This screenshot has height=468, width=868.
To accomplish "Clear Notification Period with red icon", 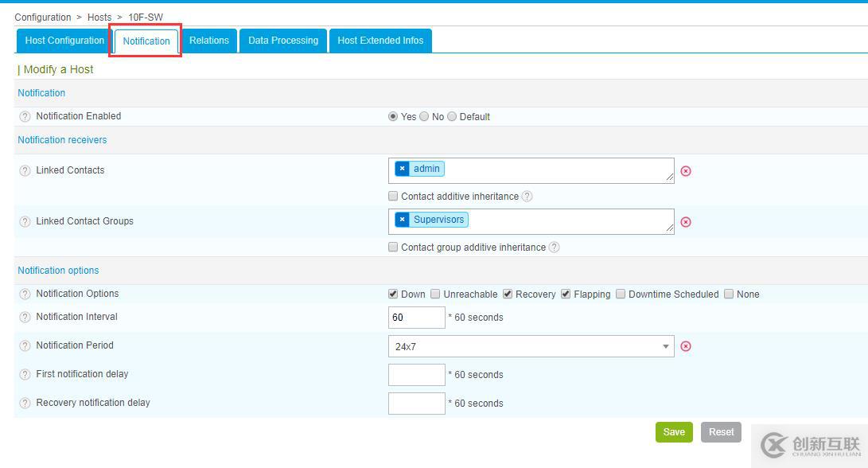I will [686, 346].
